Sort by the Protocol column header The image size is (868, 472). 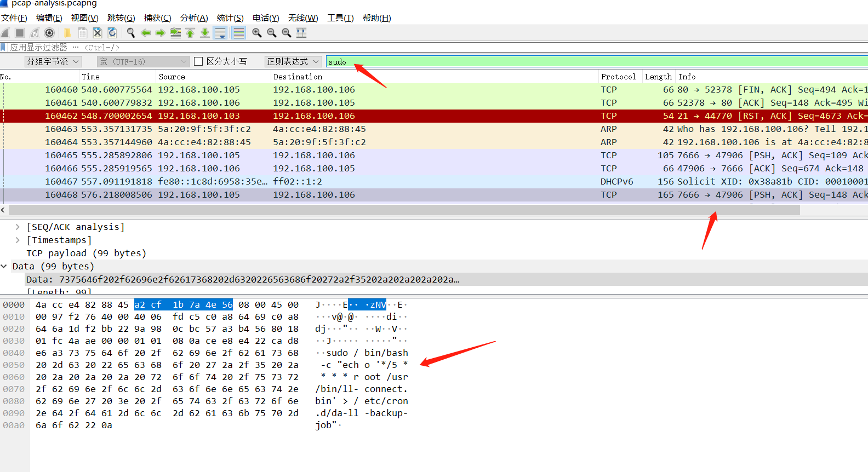click(x=620, y=77)
